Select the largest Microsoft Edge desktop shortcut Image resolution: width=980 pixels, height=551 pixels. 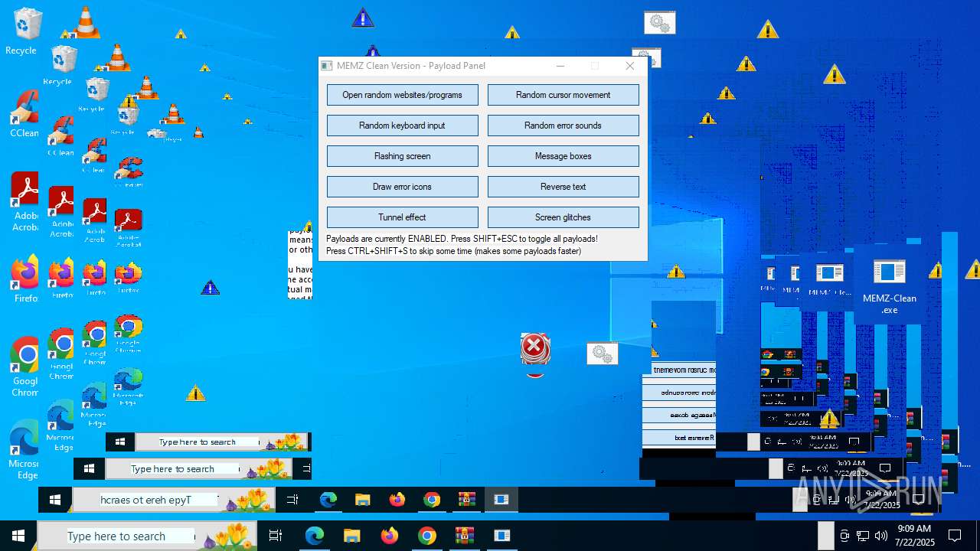(x=24, y=450)
